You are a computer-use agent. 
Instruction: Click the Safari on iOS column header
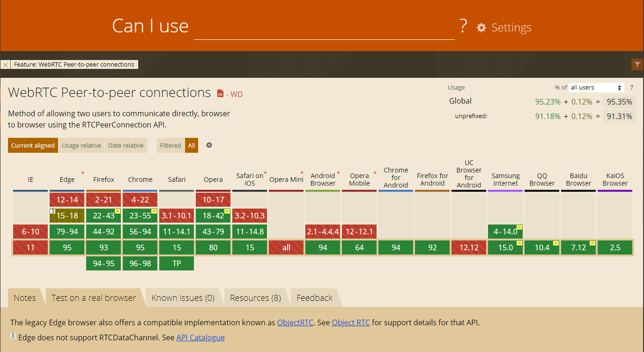tap(250, 180)
